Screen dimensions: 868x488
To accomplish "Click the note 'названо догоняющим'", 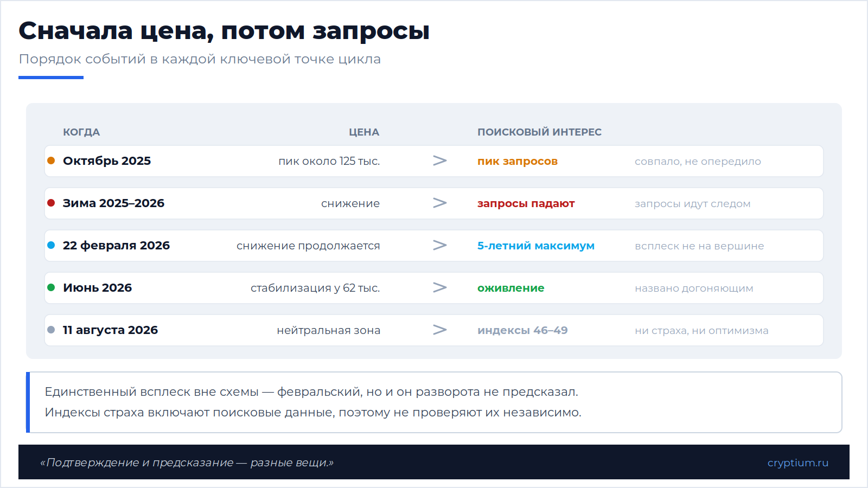I will (x=694, y=288).
